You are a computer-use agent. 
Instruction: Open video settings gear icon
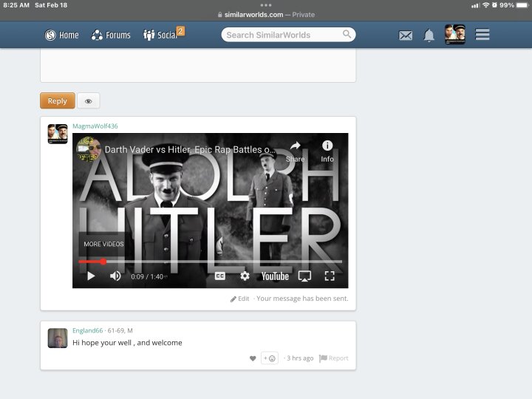pos(245,276)
